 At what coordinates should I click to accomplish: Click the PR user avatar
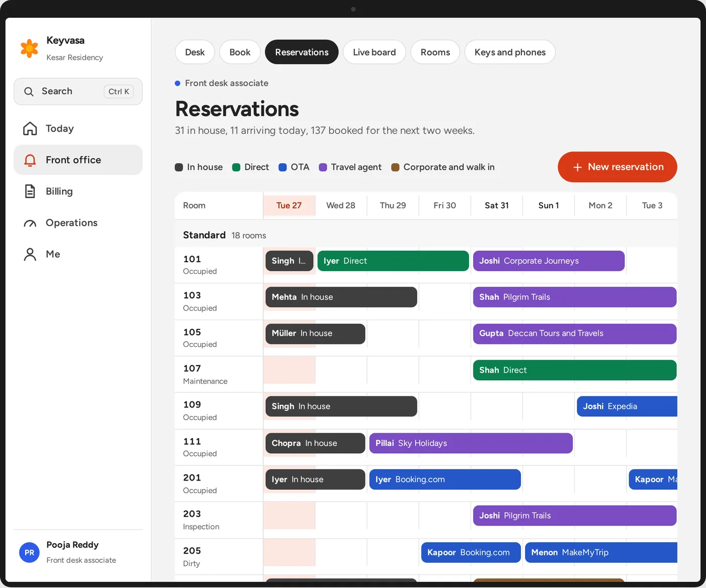pyautogui.click(x=29, y=553)
